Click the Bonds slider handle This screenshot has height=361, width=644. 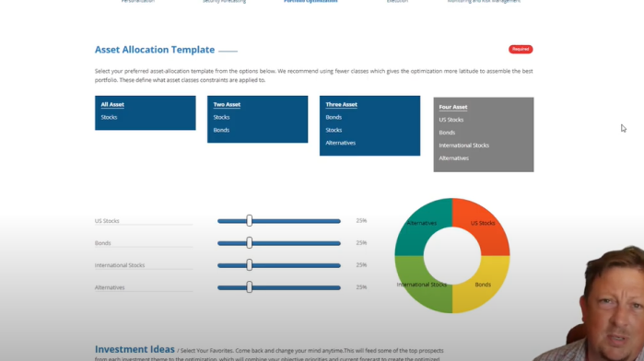pyautogui.click(x=250, y=243)
